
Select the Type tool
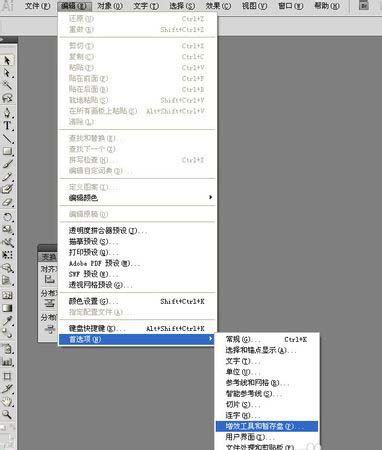(7, 126)
